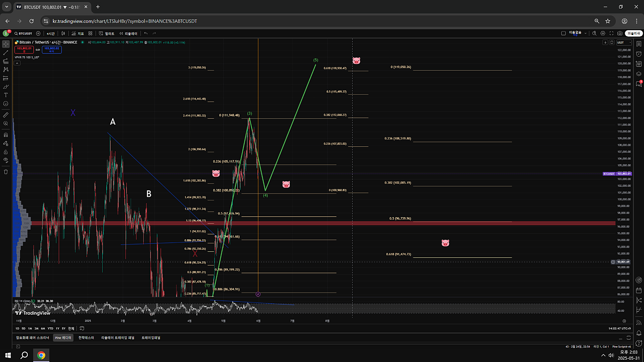Open BTCUSDT symbol search

coord(23,33)
